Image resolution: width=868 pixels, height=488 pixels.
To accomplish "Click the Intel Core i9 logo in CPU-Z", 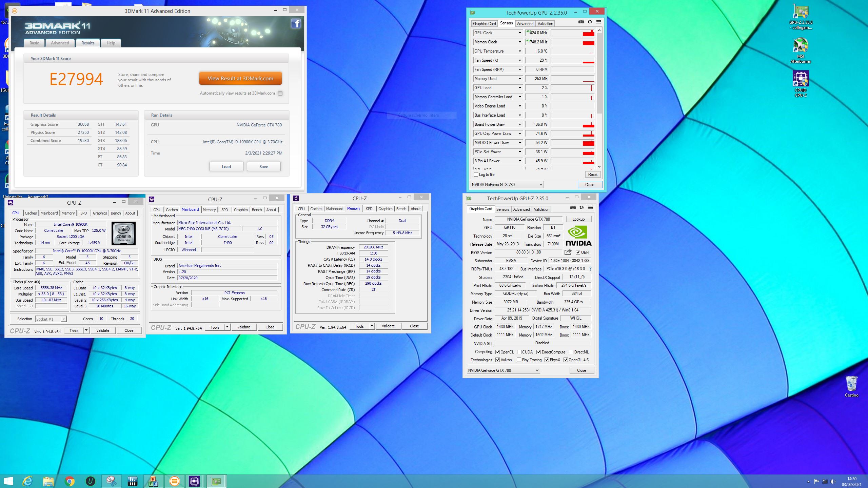I will [123, 233].
